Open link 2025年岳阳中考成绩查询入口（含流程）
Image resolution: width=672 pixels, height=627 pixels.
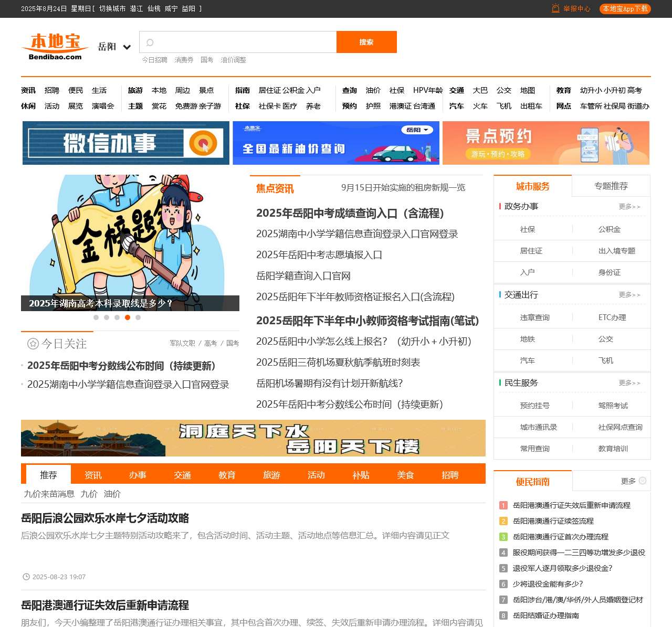349,214
